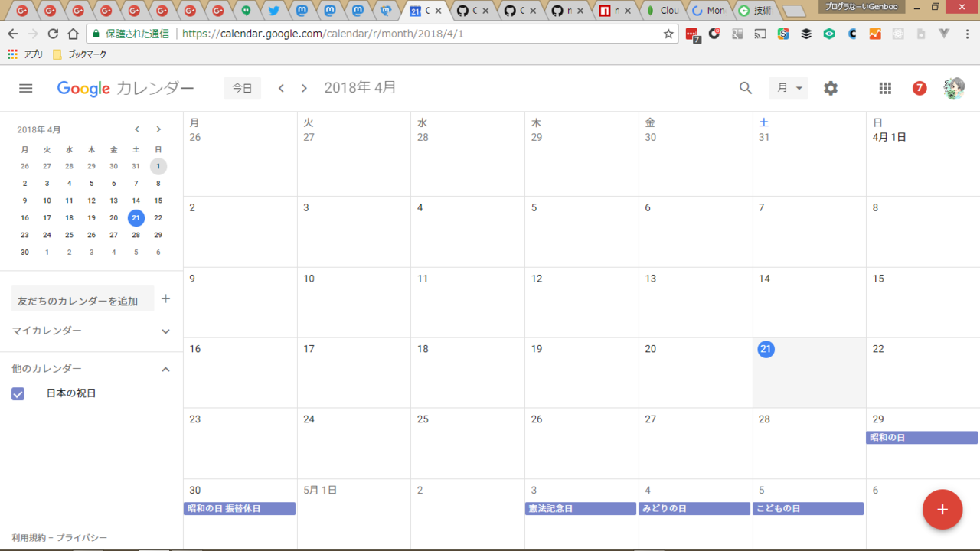The height and width of the screenshot is (551, 980).
Task: Collapse the 他のカレンダー section
Action: click(x=165, y=369)
